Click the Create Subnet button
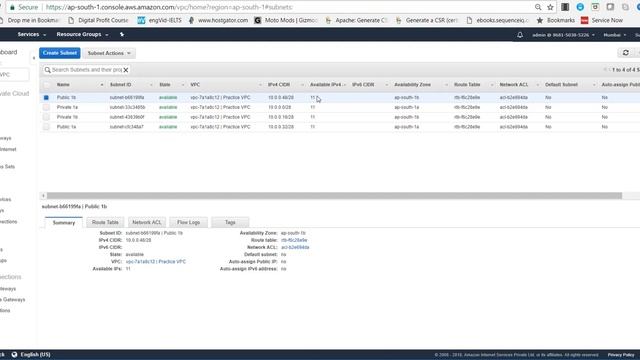This screenshot has width=640, height=360. coord(60,53)
